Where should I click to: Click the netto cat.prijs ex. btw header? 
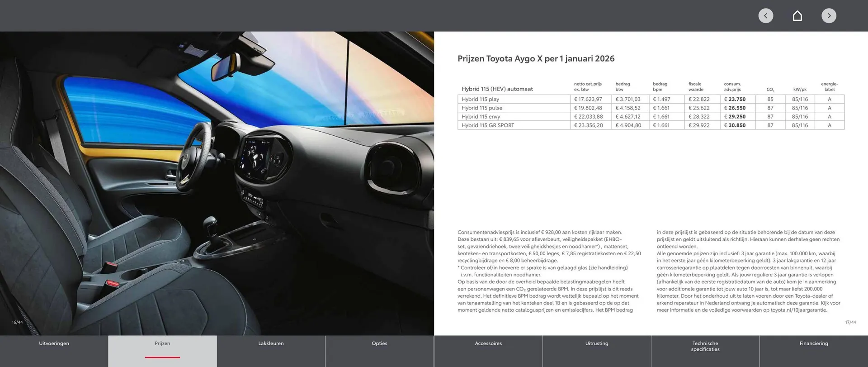588,86
